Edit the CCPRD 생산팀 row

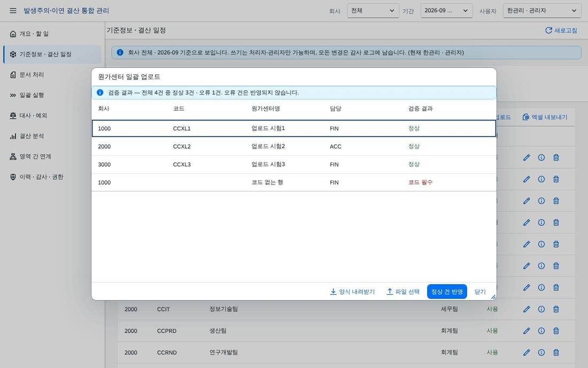[x=527, y=331]
